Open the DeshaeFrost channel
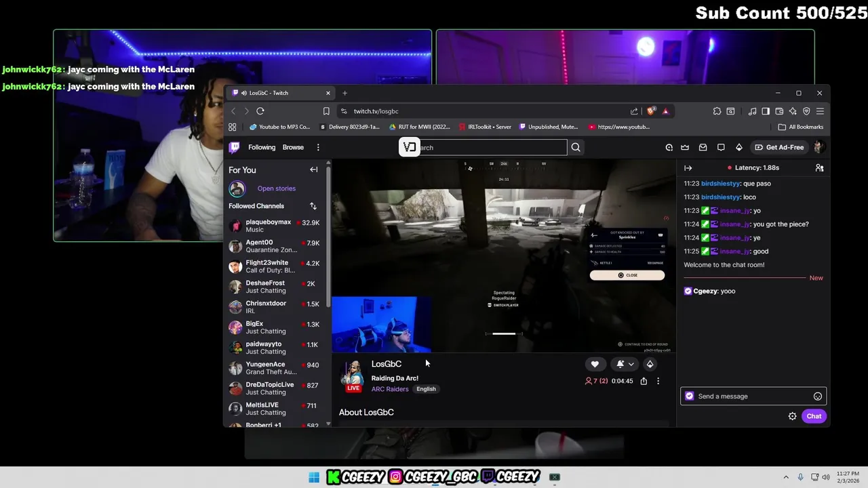Image resolution: width=868 pixels, height=488 pixels. pos(275,287)
